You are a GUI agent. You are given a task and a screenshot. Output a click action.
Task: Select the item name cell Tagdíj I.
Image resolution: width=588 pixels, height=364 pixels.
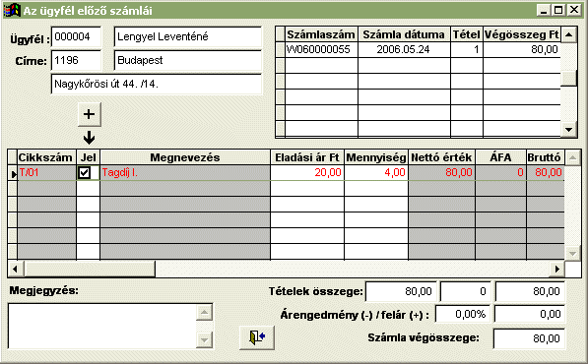tap(185, 172)
